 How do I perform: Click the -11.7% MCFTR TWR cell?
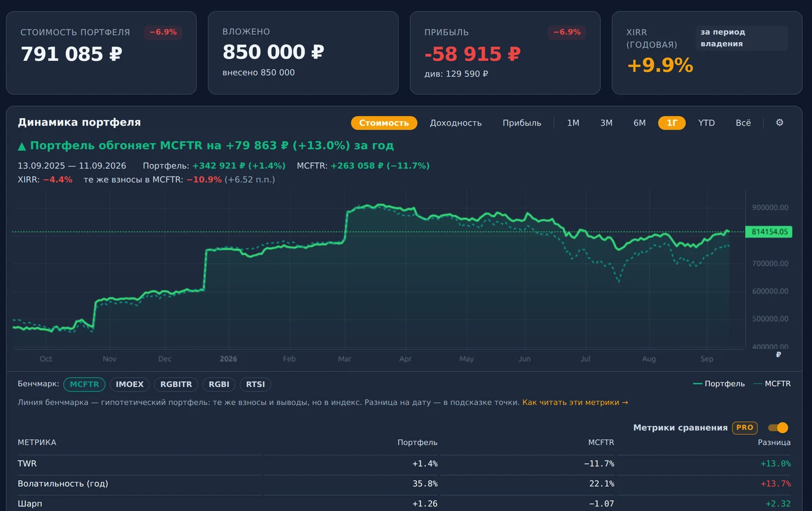(599, 464)
